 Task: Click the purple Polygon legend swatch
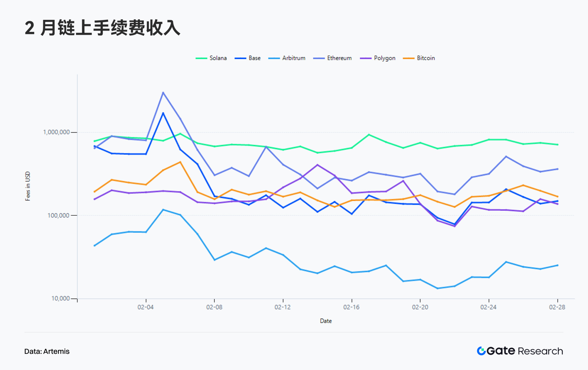366,58
